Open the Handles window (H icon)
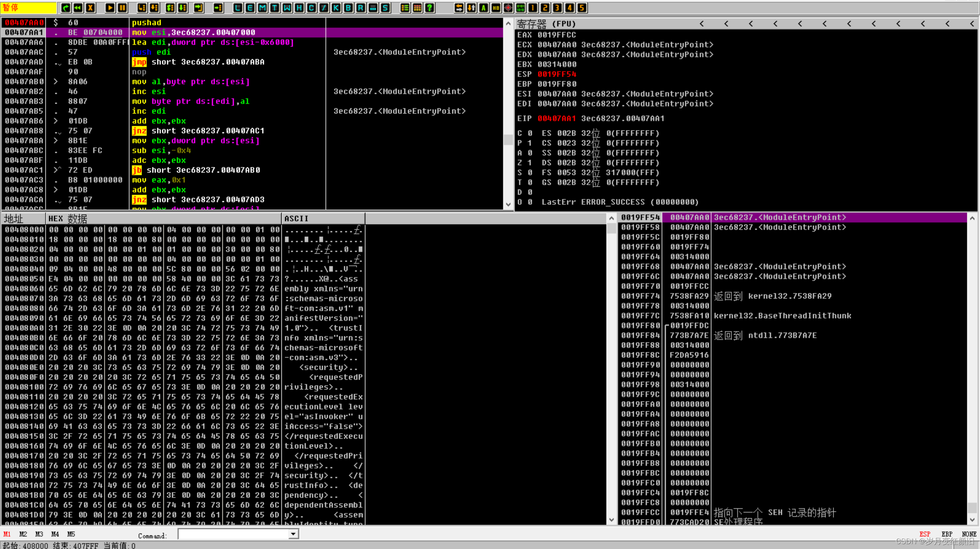Image resolution: width=980 pixels, height=549 pixels. tap(299, 8)
